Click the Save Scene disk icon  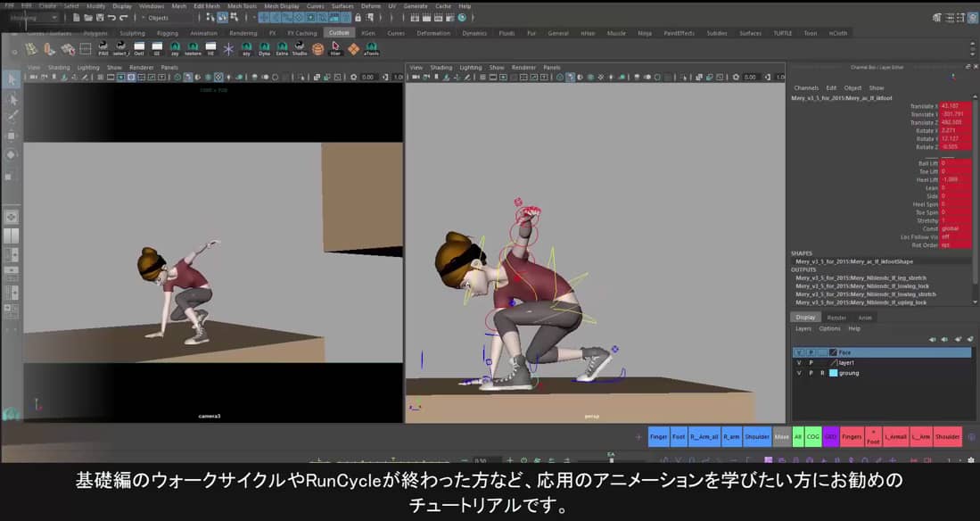click(x=99, y=18)
